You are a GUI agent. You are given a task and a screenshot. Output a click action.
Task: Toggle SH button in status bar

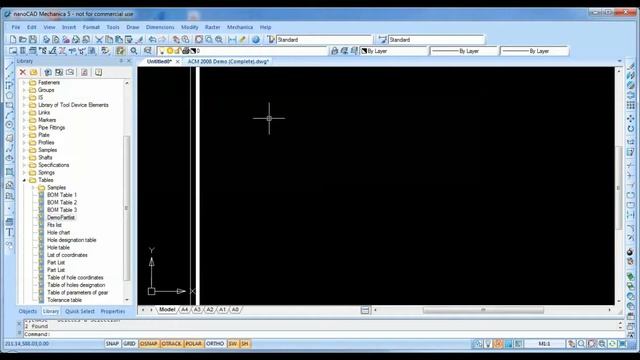(245, 344)
